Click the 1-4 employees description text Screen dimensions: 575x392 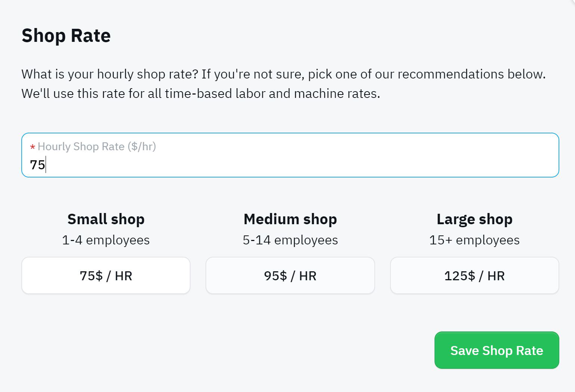[x=106, y=240]
